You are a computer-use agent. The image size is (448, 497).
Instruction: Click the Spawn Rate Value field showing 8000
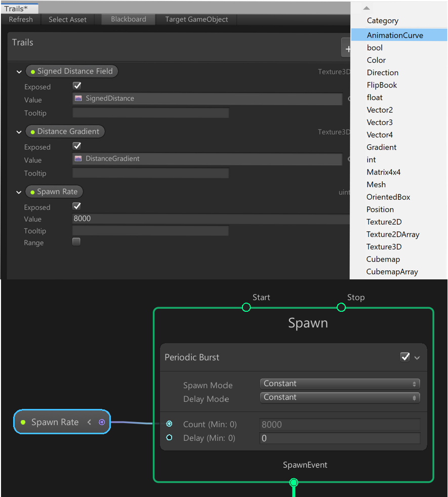(x=210, y=219)
